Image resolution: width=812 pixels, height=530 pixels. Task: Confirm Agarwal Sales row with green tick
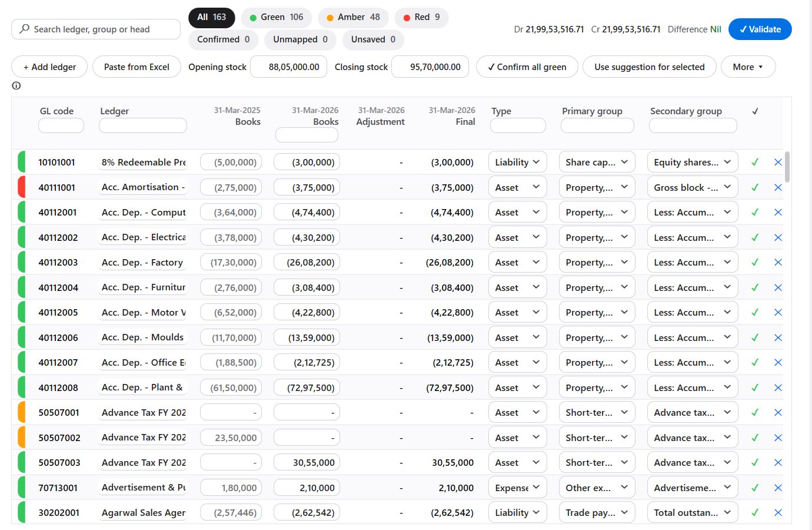click(x=755, y=512)
